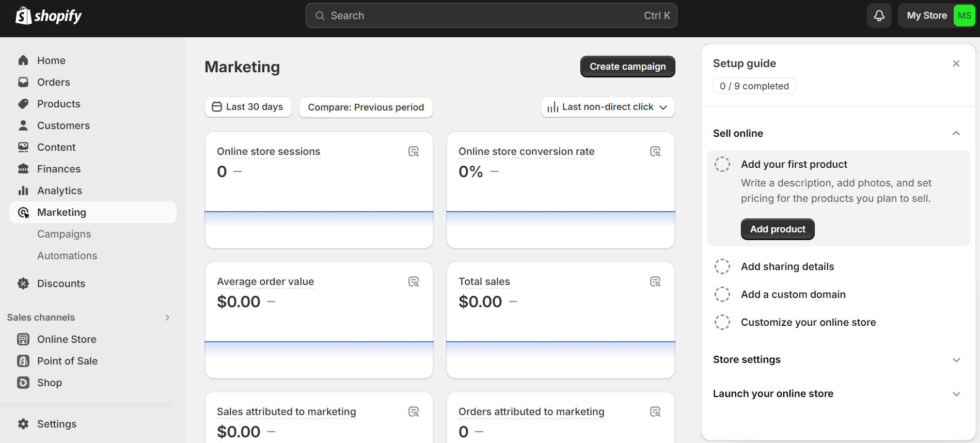Open Products from the sidebar
980x443 pixels.
point(93,104)
